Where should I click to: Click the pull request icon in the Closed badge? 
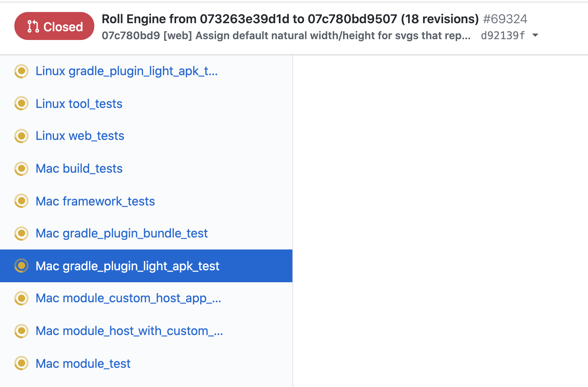[x=32, y=26]
